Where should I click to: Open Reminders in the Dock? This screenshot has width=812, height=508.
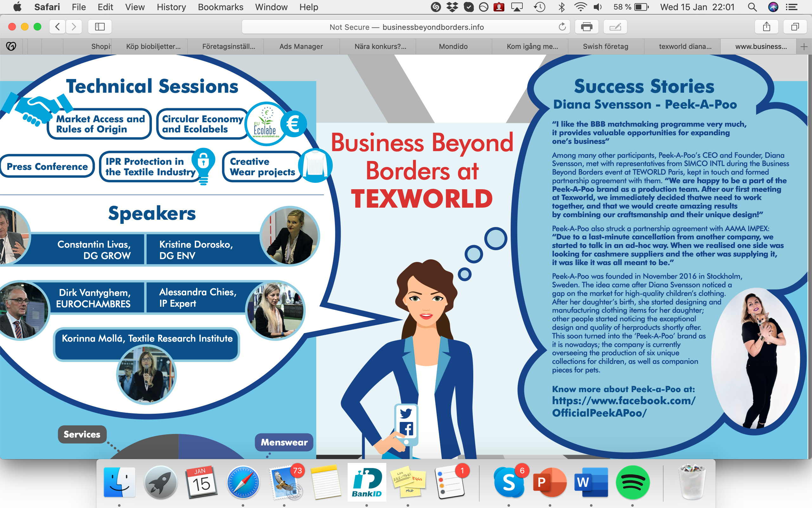pyautogui.click(x=450, y=483)
